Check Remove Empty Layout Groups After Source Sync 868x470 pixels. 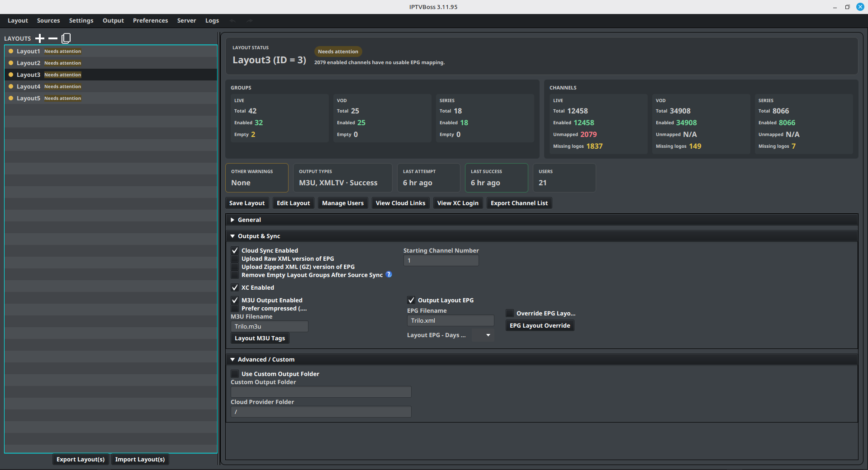pos(235,275)
